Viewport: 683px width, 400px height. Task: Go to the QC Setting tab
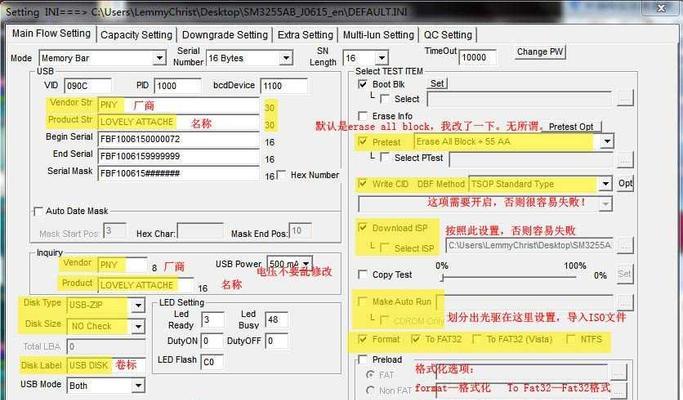click(450, 34)
